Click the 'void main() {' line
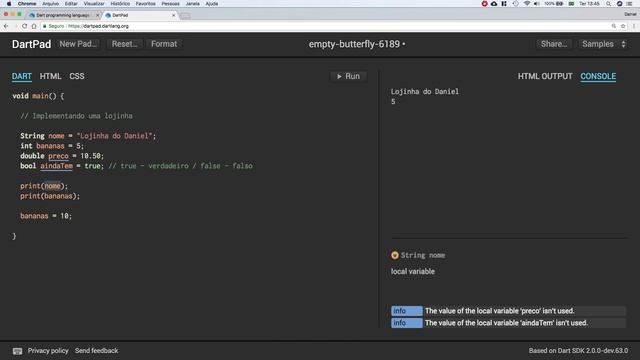Viewport: 640px width, 360px height. (38, 96)
